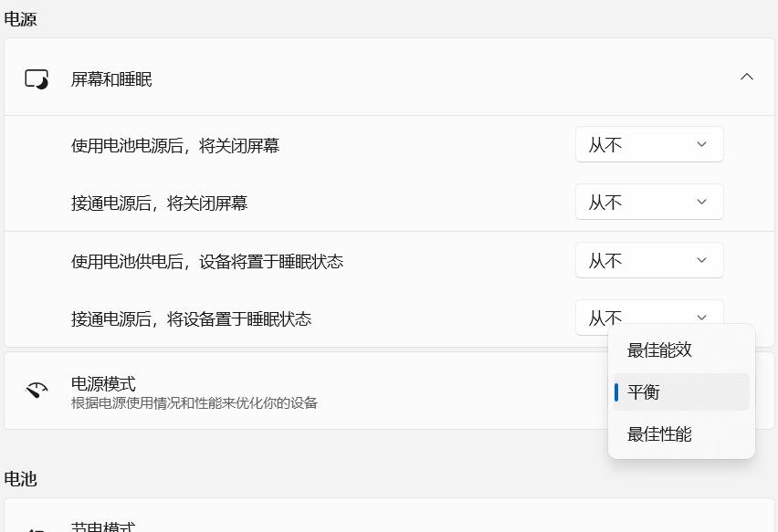Image resolution: width=778 pixels, height=532 pixels.
Task: Click the 使用电池供电后，设备将置于睡眠状态 label
Action: 207,261
